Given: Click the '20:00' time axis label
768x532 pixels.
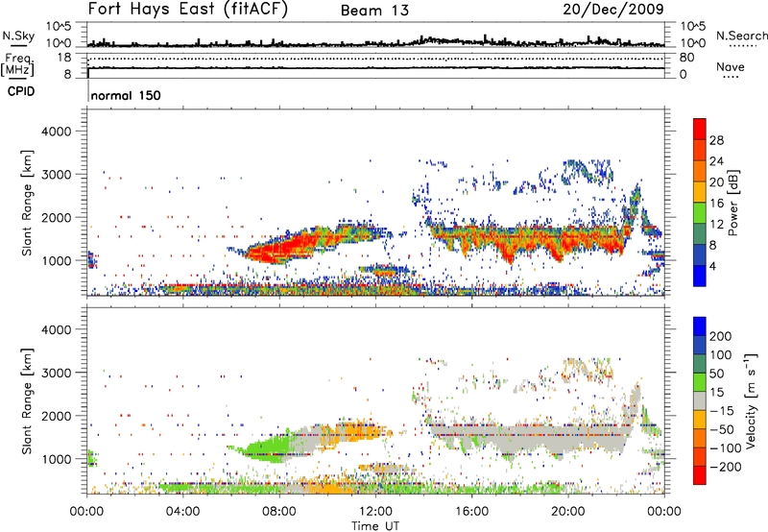Looking at the screenshot, I should point(567,512).
